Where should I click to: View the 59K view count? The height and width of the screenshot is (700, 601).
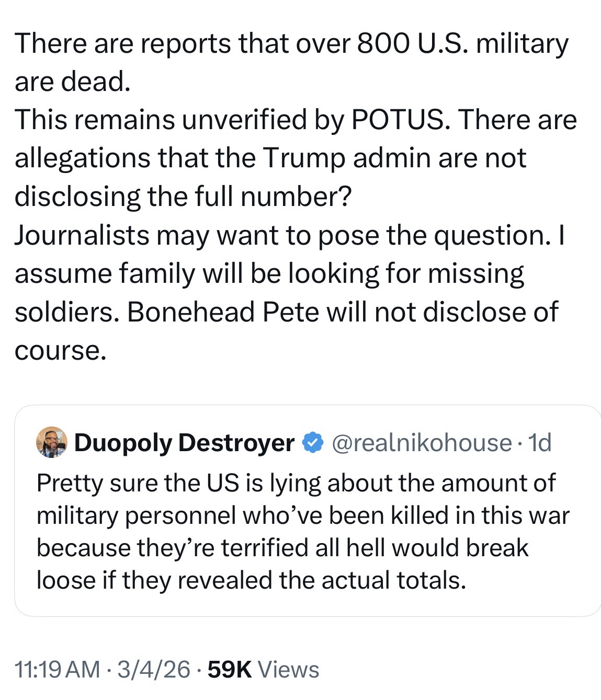click(230, 669)
